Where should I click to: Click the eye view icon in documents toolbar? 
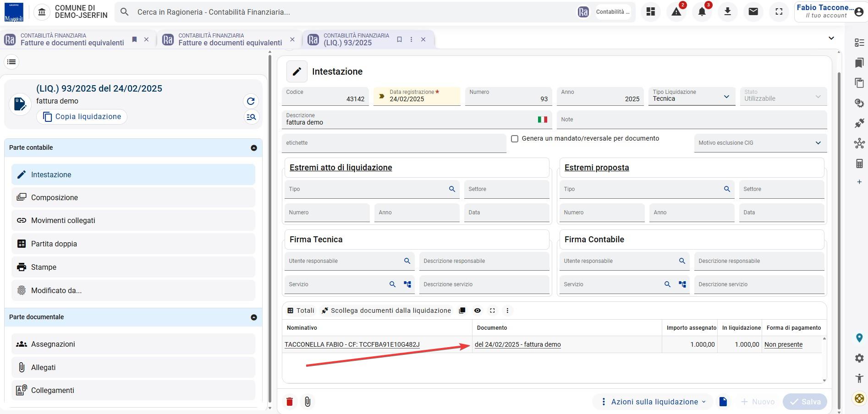pos(478,310)
